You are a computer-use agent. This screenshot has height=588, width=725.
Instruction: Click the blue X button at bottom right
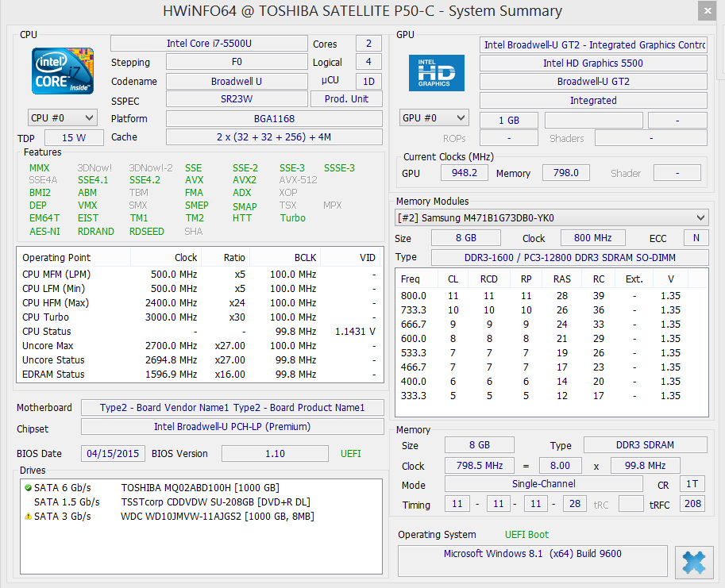(693, 563)
